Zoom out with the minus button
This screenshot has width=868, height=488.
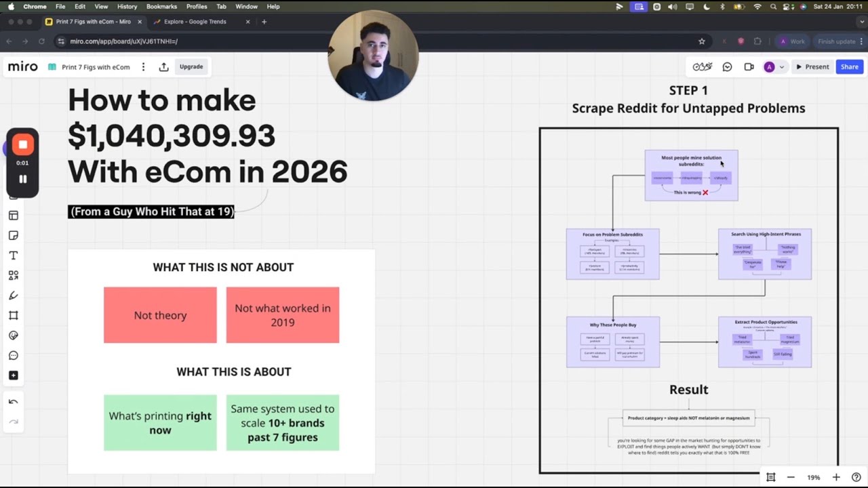[791, 477]
